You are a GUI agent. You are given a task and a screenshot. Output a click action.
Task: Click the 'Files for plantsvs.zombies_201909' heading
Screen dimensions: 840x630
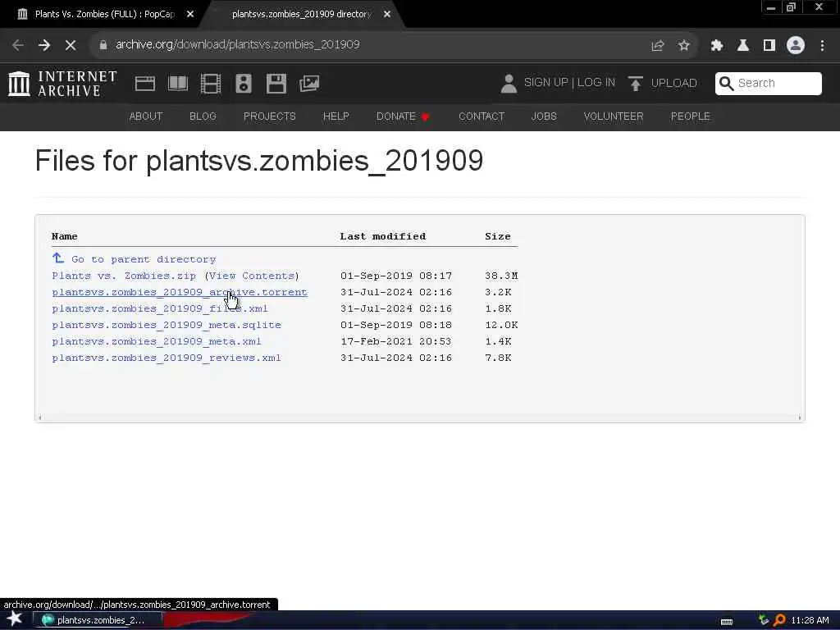[258, 160]
